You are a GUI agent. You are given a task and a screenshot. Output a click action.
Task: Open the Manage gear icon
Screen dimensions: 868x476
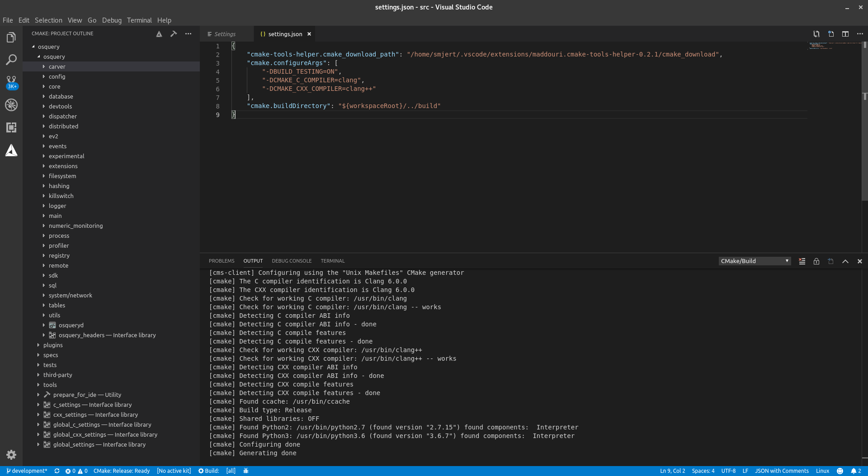point(11,455)
